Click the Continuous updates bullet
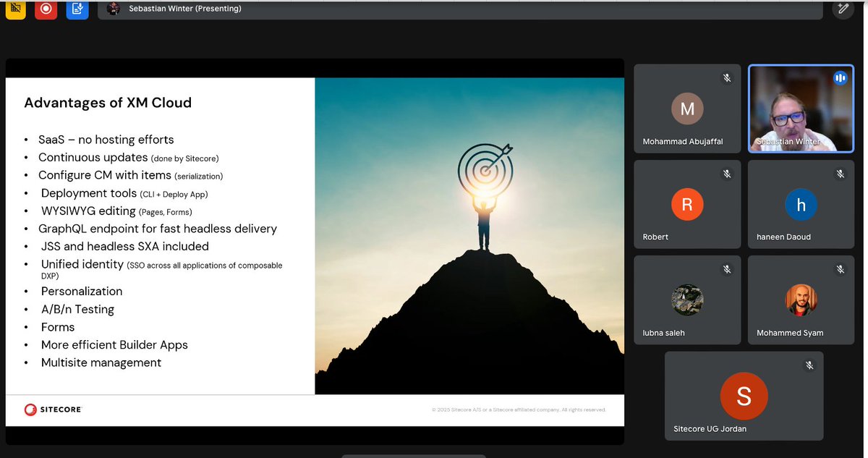 click(x=129, y=157)
